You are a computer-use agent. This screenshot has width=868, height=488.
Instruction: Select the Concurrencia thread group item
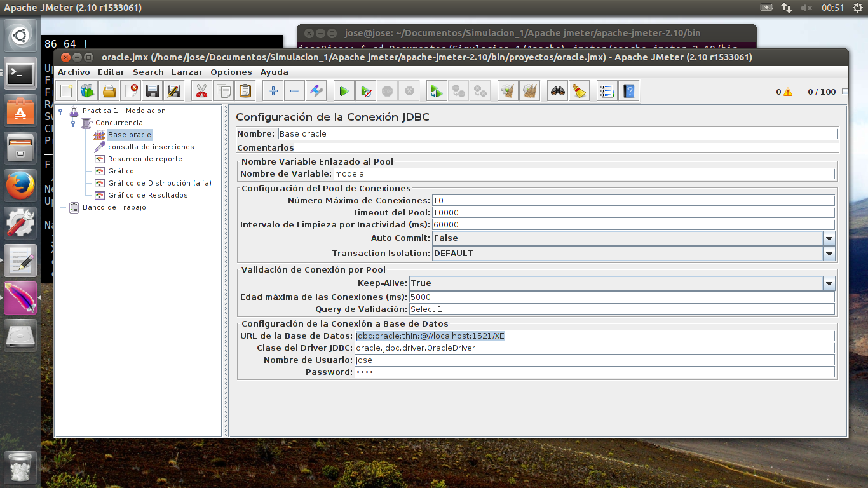point(119,123)
